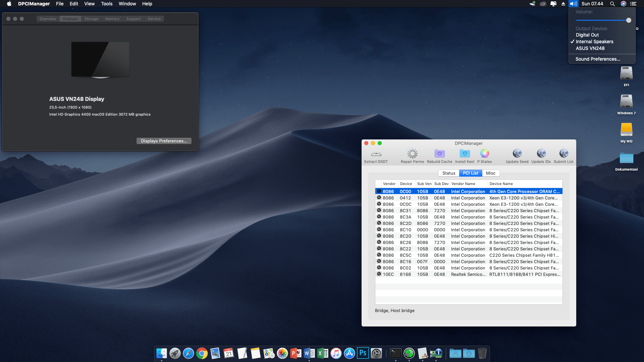Image resolution: width=644 pixels, height=362 pixels.
Task: Sort PCI list by Vendor column header
Action: tap(390, 184)
